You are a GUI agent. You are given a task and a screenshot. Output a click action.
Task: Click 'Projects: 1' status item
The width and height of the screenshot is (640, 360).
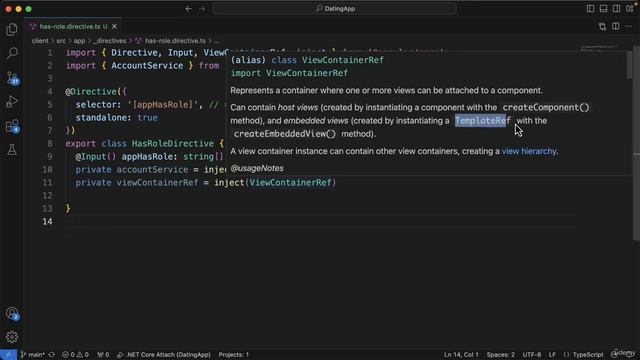point(233,355)
